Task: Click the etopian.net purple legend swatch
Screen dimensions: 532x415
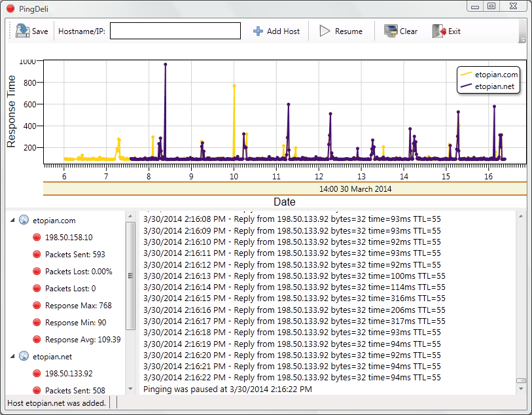Action: (x=466, y=86)
